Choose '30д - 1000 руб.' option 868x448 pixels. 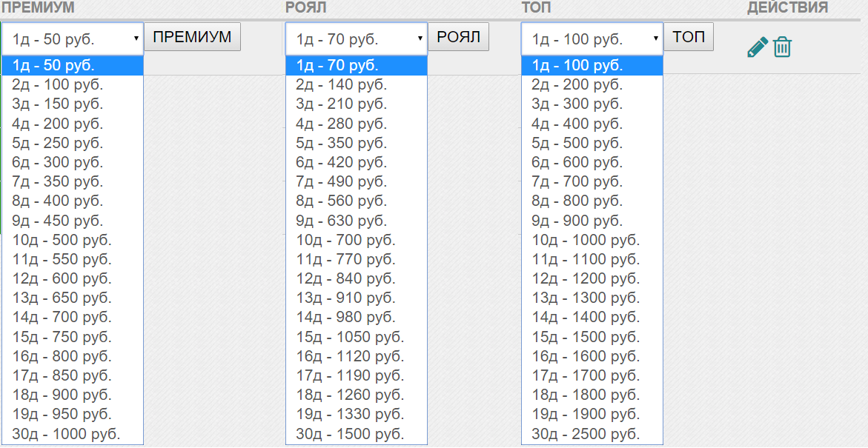pyautogui.click(x=73, y=433)
